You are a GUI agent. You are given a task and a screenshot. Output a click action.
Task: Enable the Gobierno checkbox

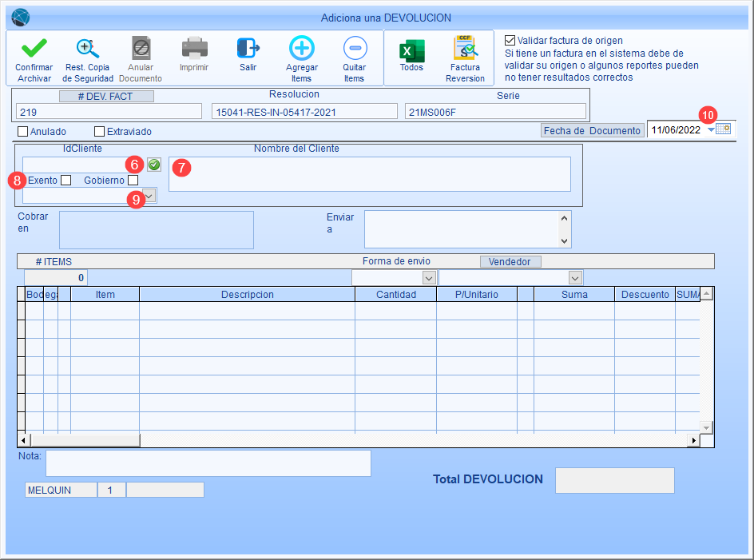click(133, 181)
